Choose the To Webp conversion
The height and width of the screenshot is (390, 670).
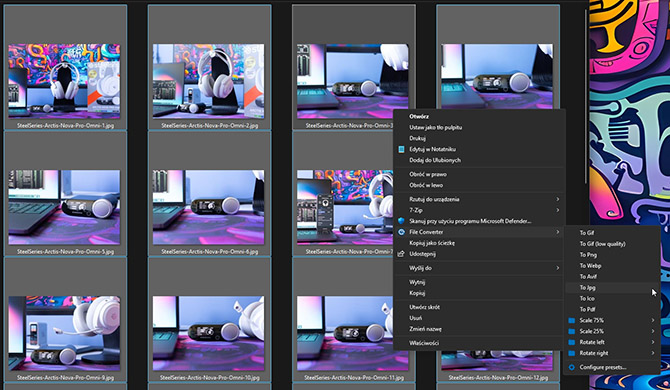click(611, 266)
